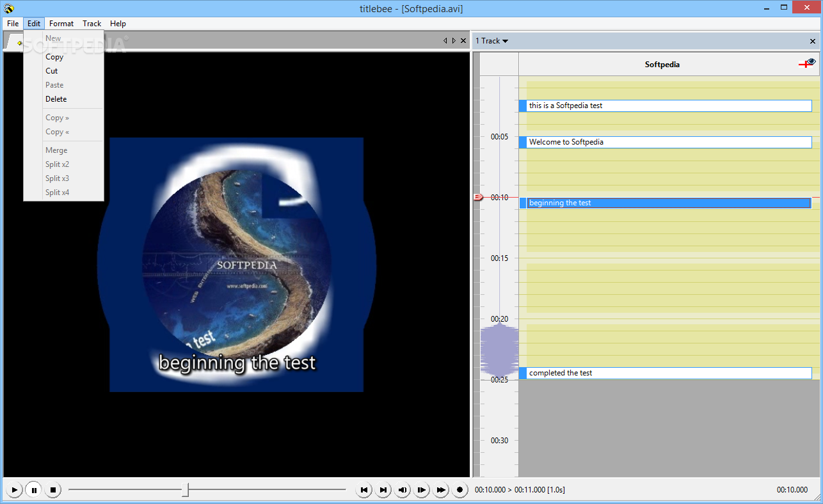Open the 1 Track dropdown

[491, 41]
